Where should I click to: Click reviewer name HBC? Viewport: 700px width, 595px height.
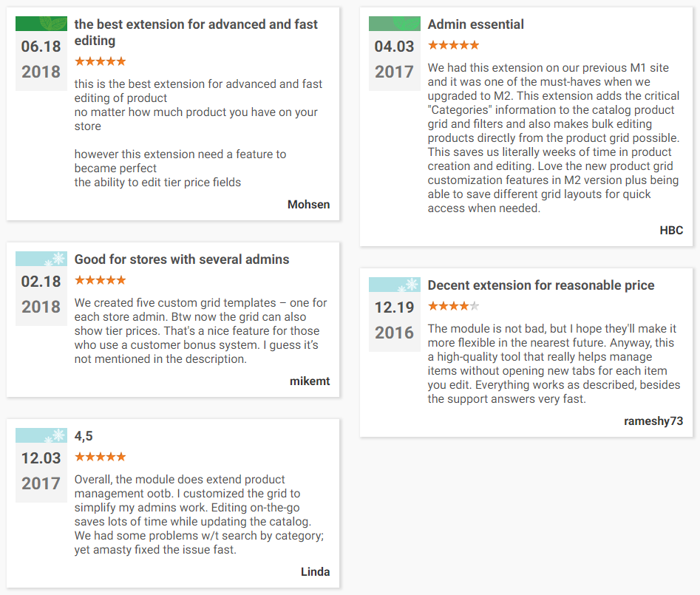click(671, 231)
